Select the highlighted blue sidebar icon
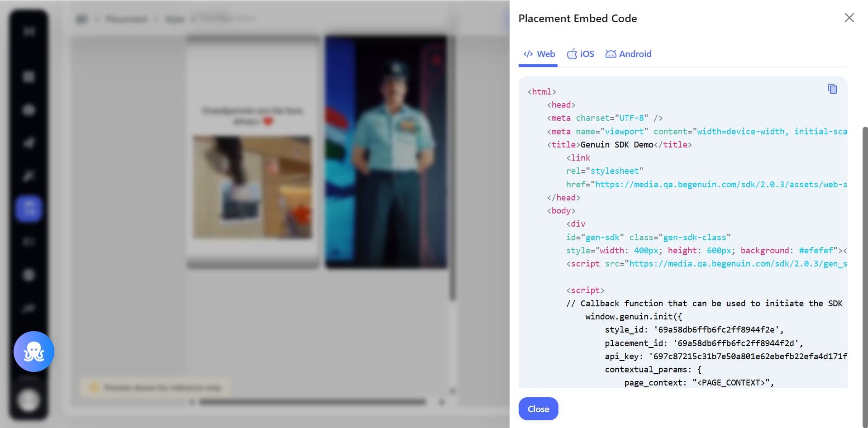The image size is (868, 428). [x=29, y=209]
